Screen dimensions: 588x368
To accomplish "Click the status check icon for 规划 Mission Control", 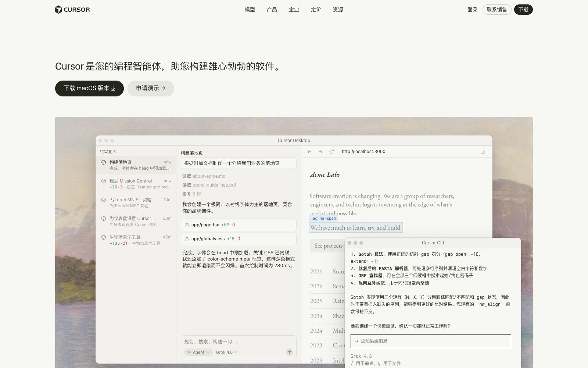I will [x=104, y=181].
